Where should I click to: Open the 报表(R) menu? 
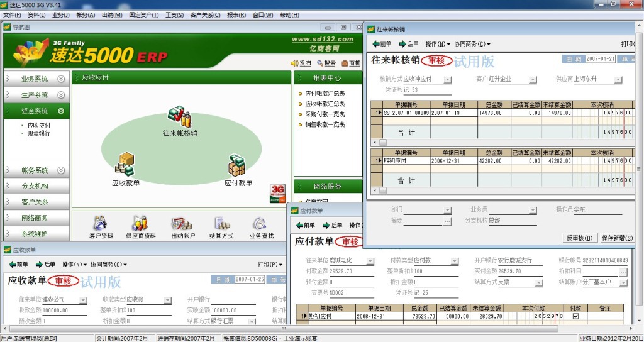point(236,15)
